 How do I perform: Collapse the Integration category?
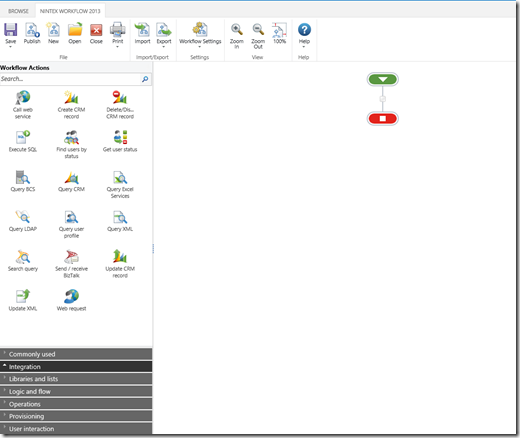coord(76,367)
